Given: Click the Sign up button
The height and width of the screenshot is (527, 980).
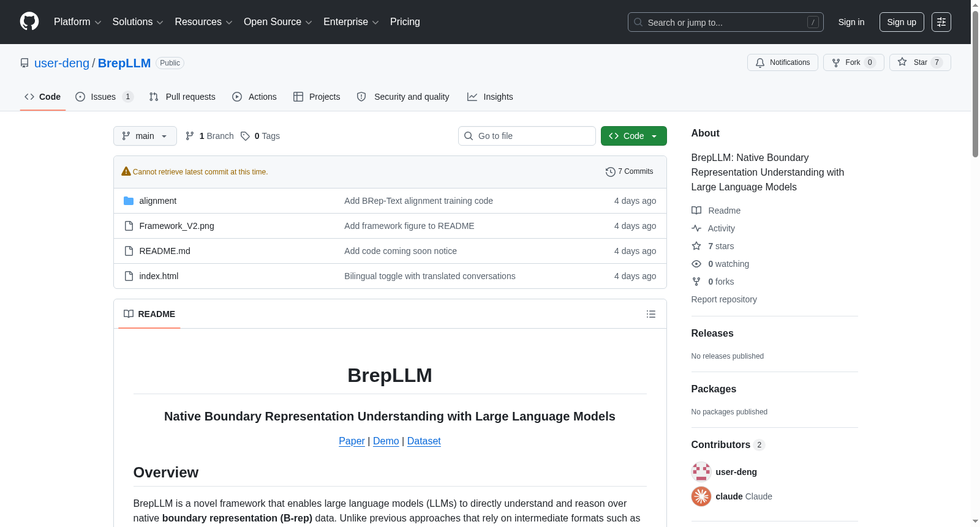Looking at the screenshot, I should tap(902, 22).
